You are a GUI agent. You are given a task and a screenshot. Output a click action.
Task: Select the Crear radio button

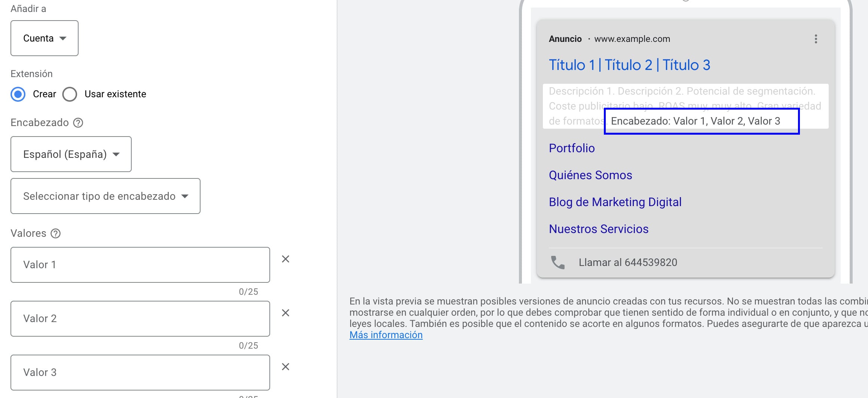pyautogui.click(x=17, y=94)
